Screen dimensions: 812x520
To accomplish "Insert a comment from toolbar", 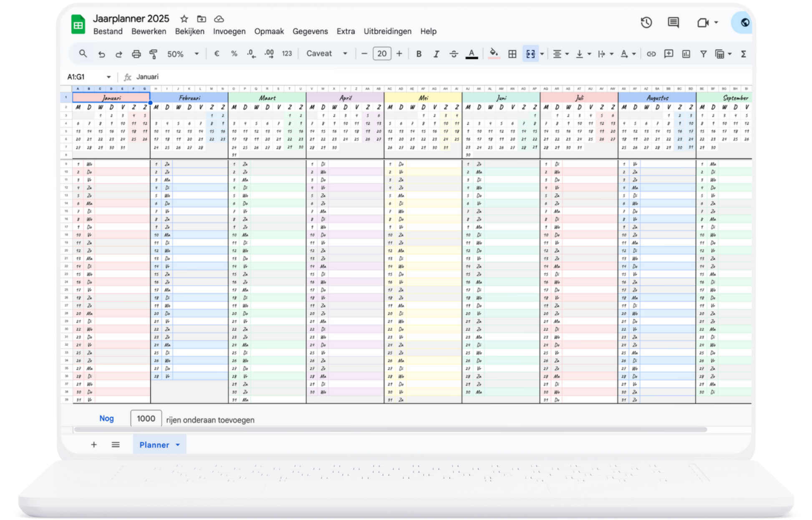I will pyautogui.click(x=668, y=54).
